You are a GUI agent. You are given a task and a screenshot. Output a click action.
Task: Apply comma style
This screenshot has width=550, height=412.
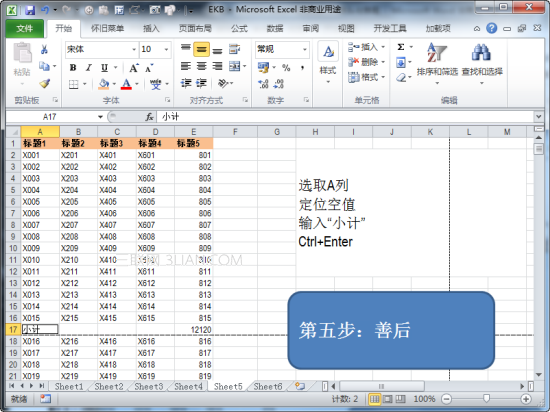coord(302,68)
